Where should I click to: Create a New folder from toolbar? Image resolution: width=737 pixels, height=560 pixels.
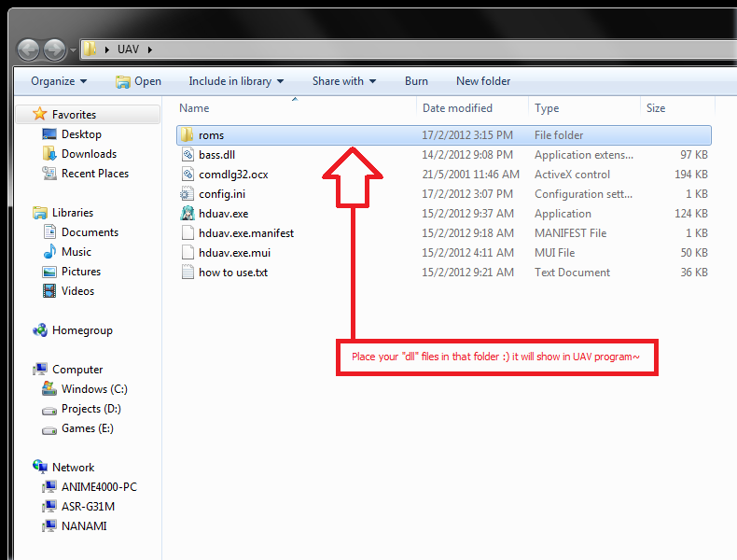click(x=482, y=81)
